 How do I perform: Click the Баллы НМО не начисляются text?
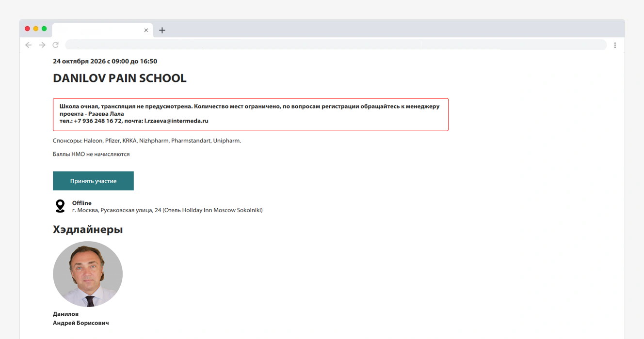[91, 154]
